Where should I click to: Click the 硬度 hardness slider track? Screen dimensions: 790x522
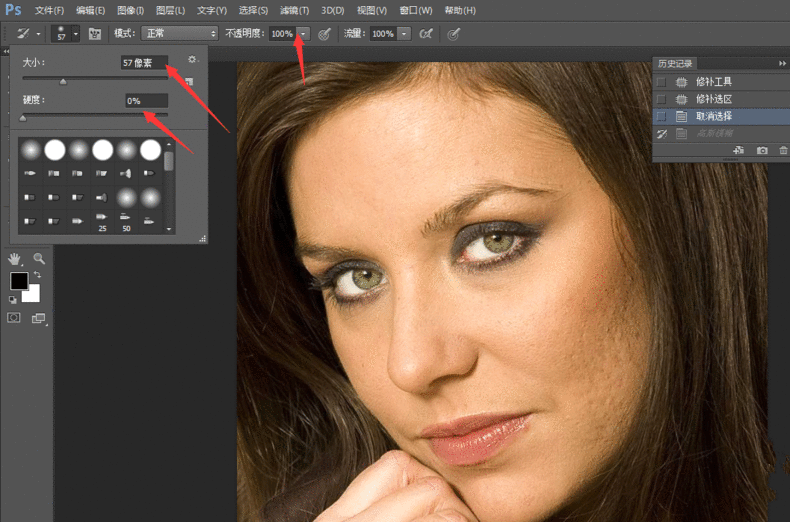[x=95, y=115]
